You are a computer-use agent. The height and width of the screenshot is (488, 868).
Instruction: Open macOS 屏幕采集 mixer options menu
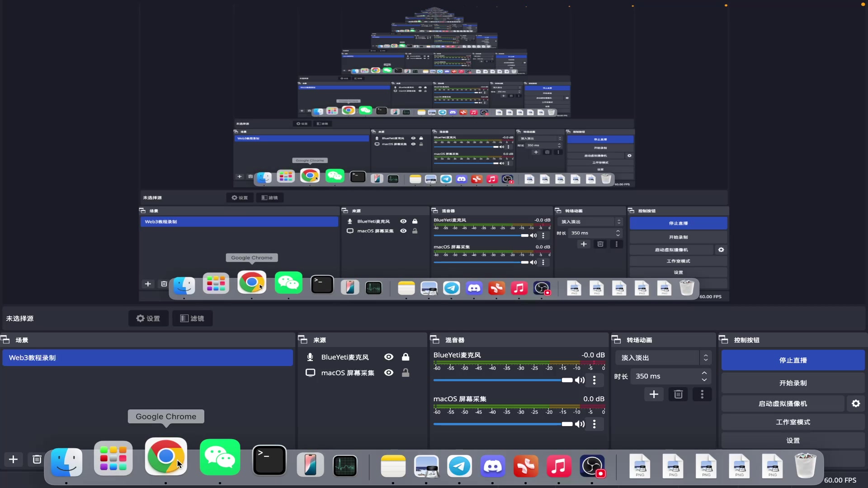point(594,424)
